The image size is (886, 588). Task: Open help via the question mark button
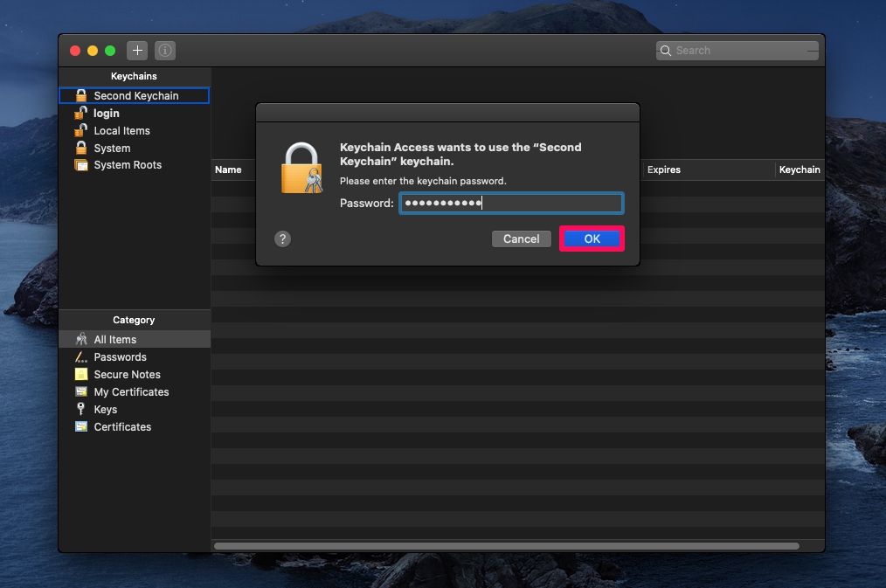tap(282, 239)
